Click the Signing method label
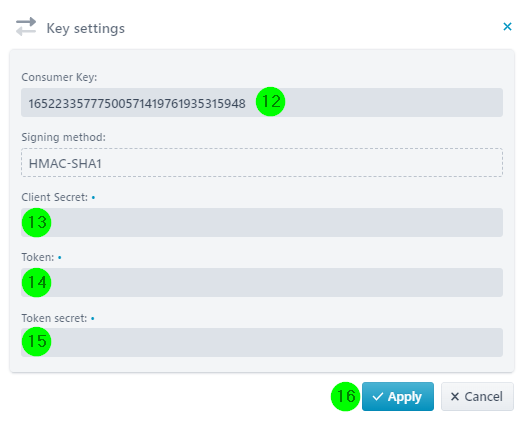 64,137
